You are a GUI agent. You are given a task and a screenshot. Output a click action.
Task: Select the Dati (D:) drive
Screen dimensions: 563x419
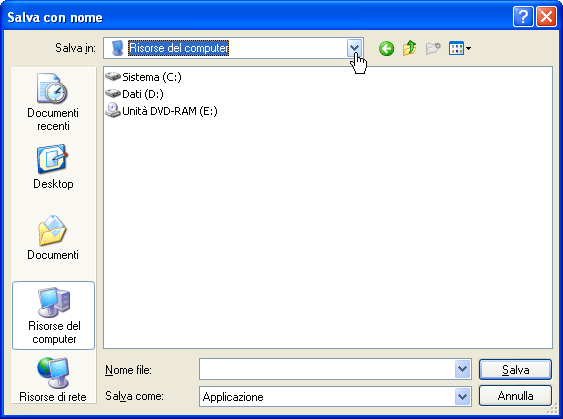134,94
